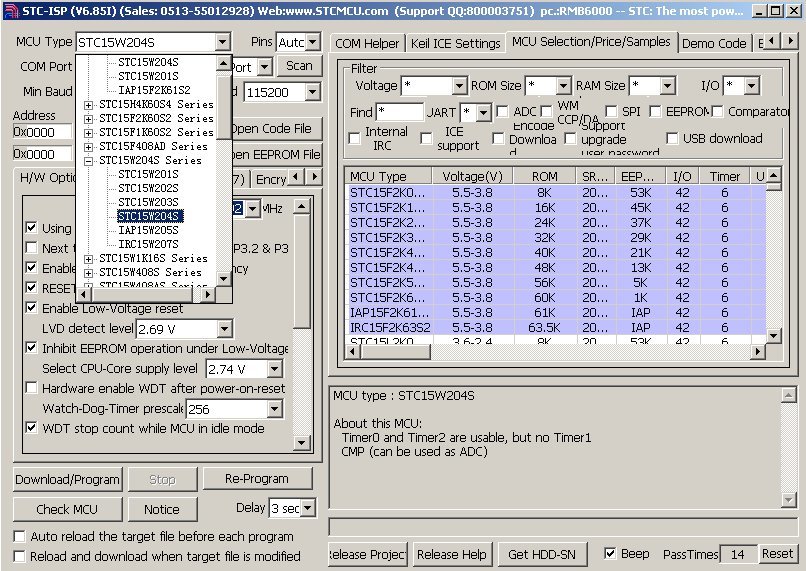The image size is (806, 571).
Task: Click the Re-Program button
Action: pos(257,478)
